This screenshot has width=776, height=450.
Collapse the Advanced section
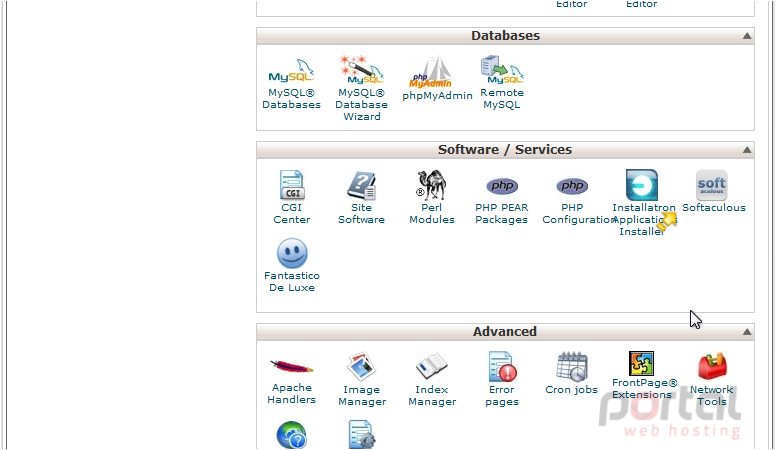[x=747, y=332]
